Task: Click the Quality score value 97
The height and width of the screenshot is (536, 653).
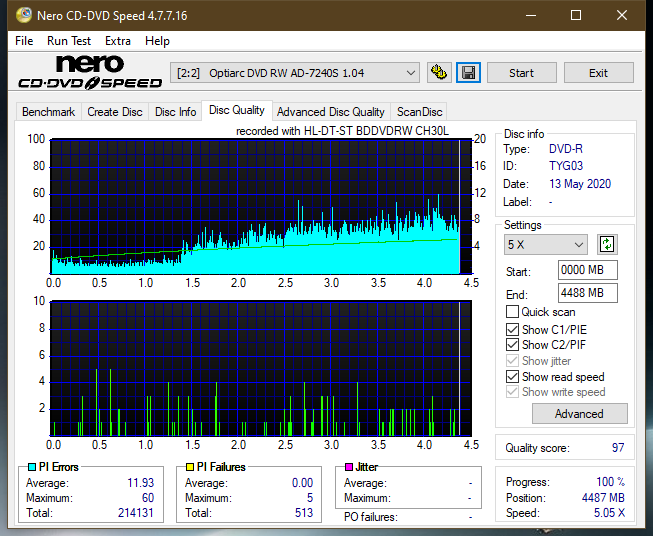Action: (618, 448)
